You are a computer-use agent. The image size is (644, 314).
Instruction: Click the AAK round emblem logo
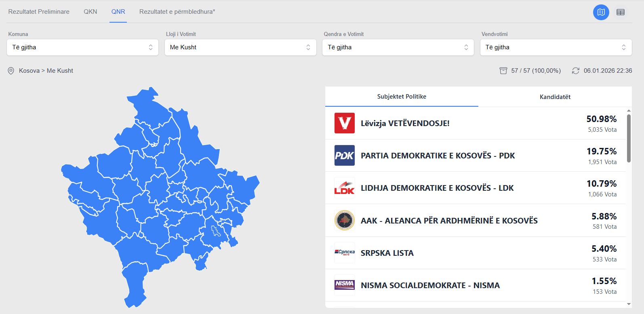point(344,220)
